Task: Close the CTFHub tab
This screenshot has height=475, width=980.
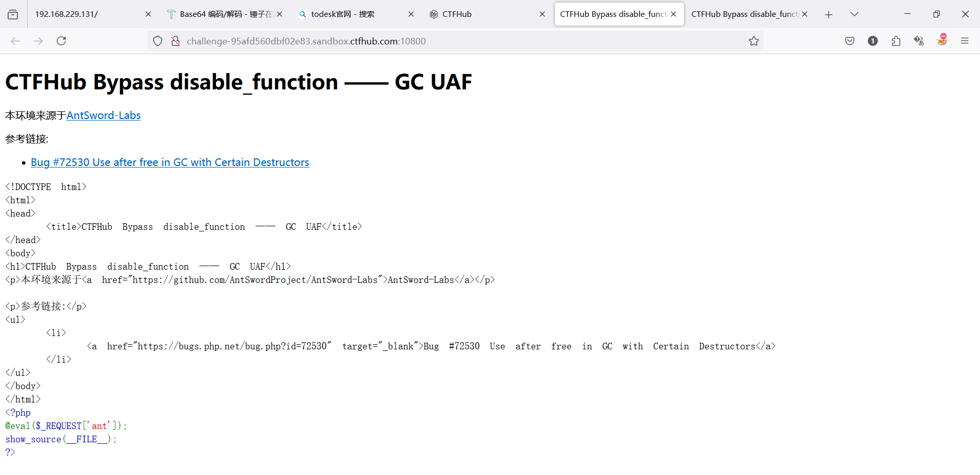Action: click(x=542, y=14)
